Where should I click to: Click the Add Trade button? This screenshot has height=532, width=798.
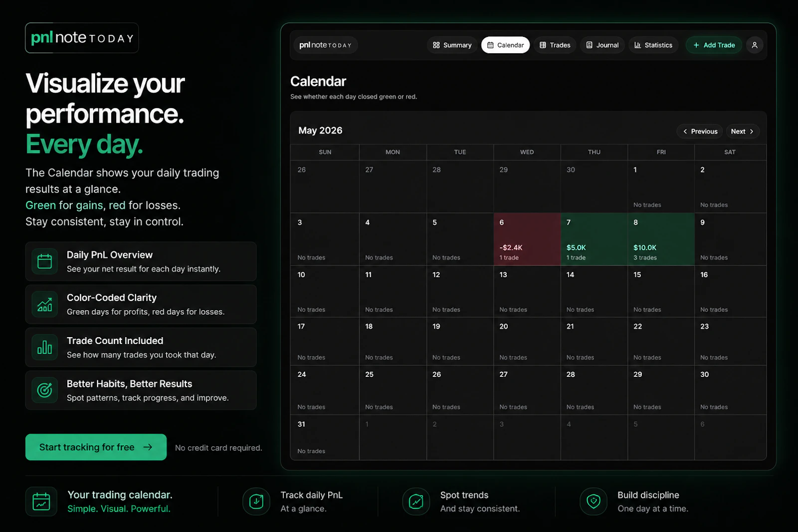tap(714, 45)
